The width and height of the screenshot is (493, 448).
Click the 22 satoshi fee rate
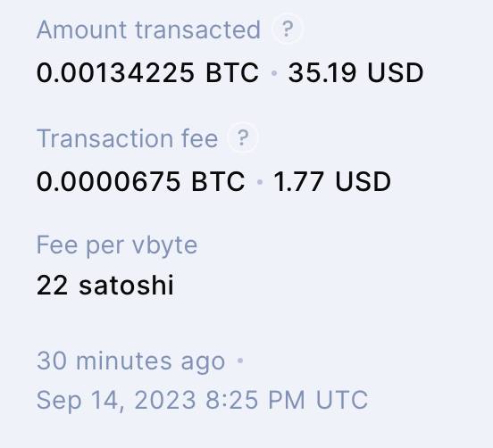[x=105, y=285]
